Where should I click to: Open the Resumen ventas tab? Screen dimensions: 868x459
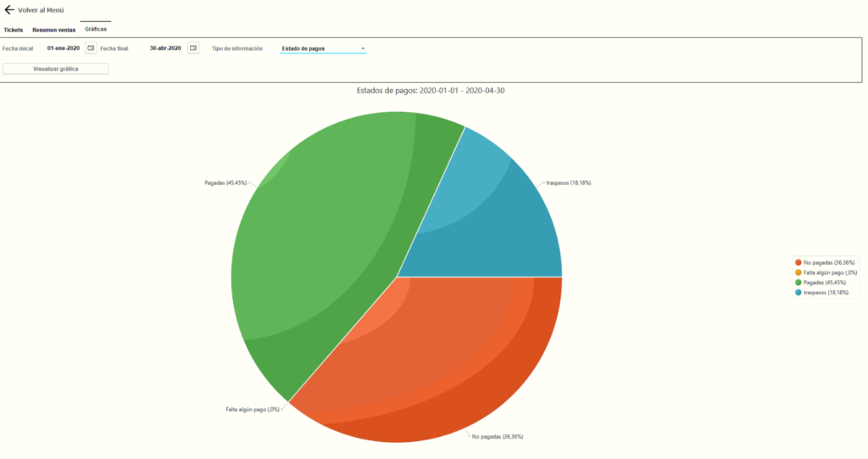tap(53, 30)
